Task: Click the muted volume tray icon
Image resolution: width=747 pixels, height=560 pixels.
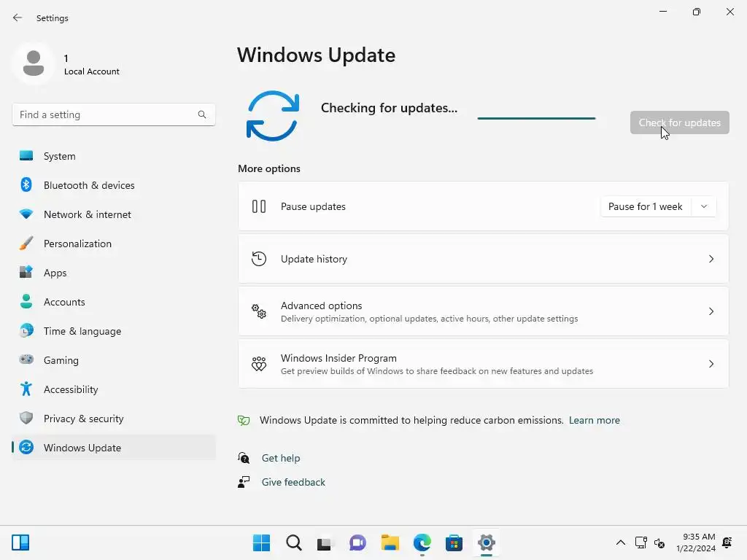Action: 659,542
